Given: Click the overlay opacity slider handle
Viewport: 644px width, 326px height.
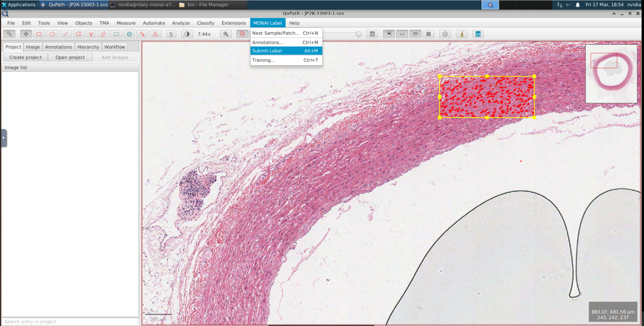Looking at the screenshot, I should (x=359, y=34).
